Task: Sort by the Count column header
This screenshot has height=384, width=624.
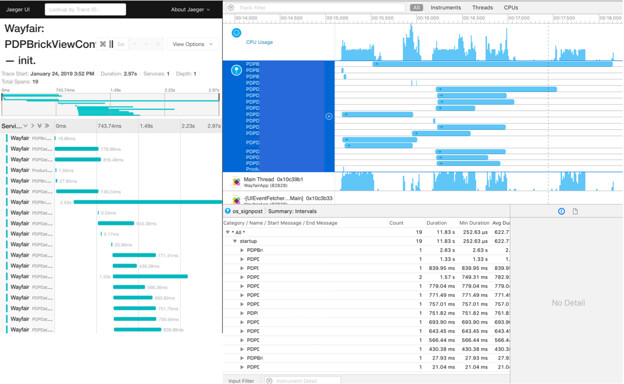Action: (x=396, y=223)
